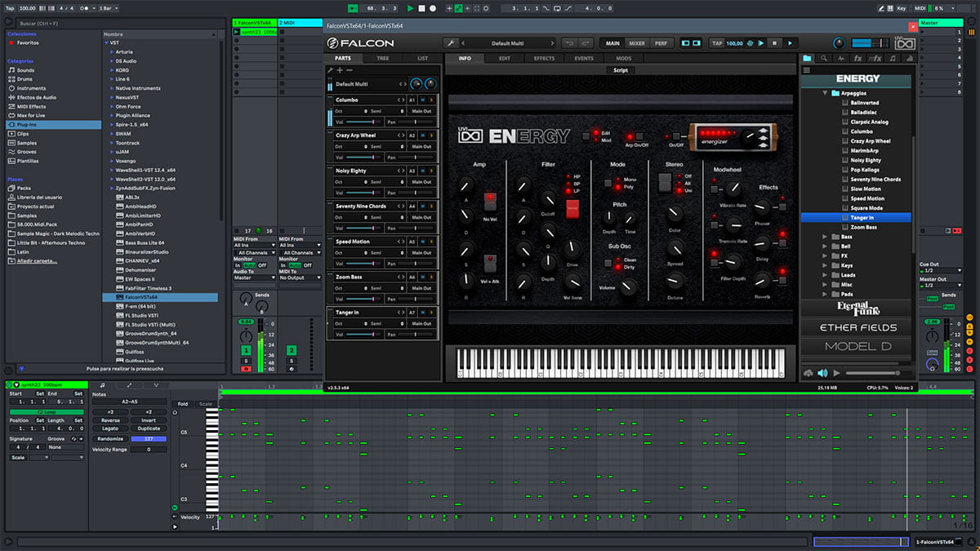Switch to Falcon TREE tab

382,59
